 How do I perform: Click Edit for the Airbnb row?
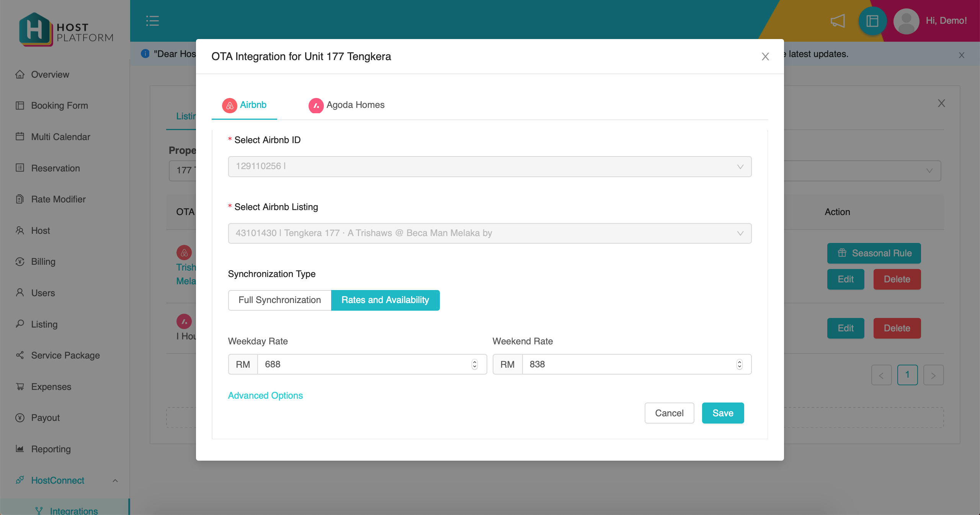point(846,279)
